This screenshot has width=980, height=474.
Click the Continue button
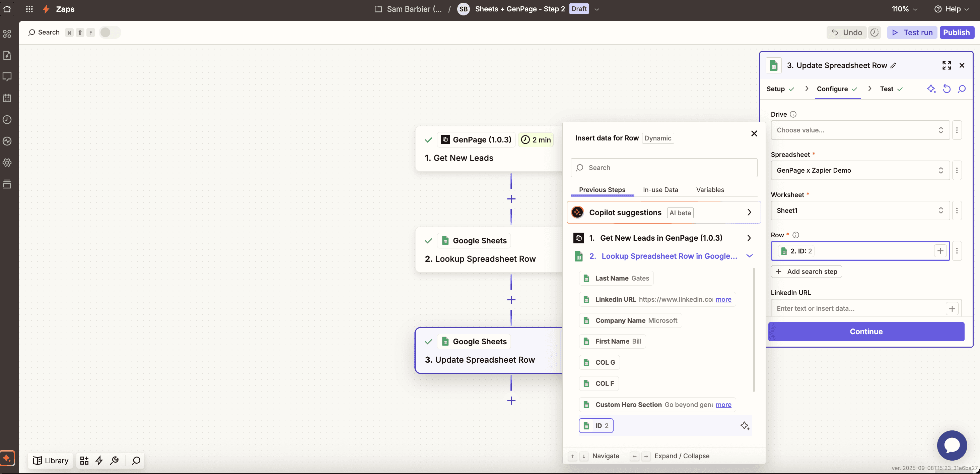(866, 332)
